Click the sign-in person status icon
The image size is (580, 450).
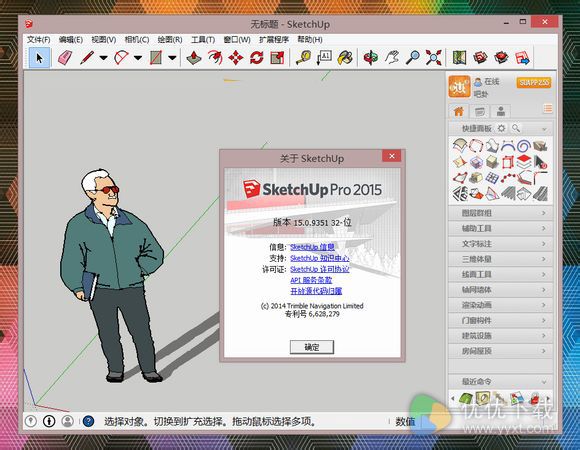pyautogui.click(x=67, y=421)
